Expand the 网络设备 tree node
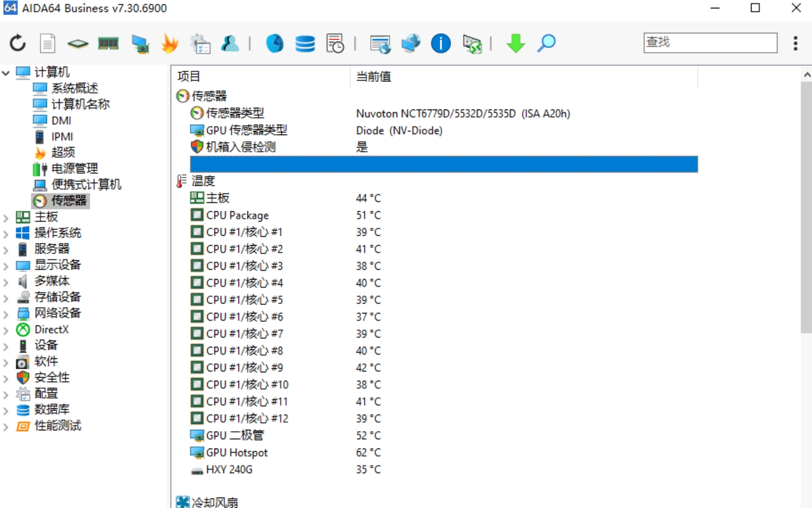Screen dimensions: 812x508 point(6,314)
